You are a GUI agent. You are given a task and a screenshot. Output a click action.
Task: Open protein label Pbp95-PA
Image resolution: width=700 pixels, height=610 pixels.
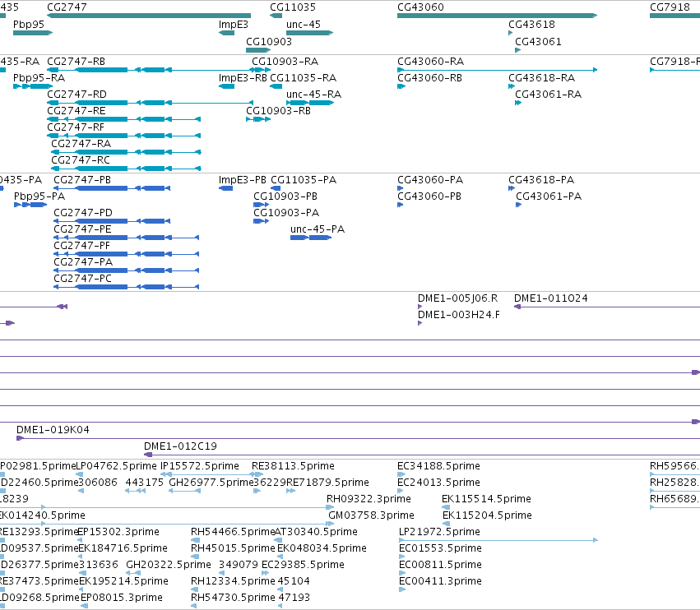coord(39,196)
